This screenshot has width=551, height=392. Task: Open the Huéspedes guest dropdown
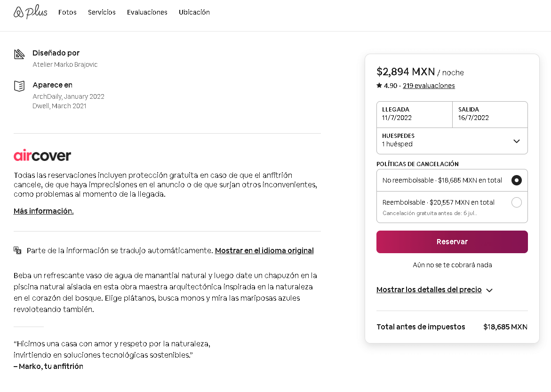click(452, 141)
